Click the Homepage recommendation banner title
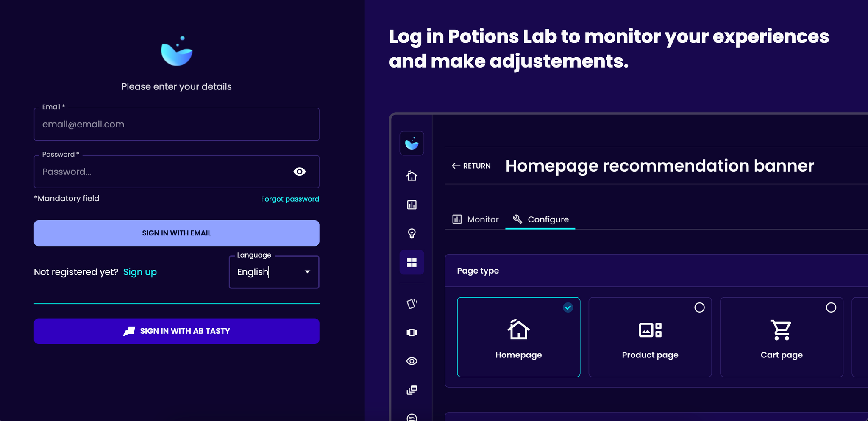The height and width of the screenshot is (421, 868). 659,166
